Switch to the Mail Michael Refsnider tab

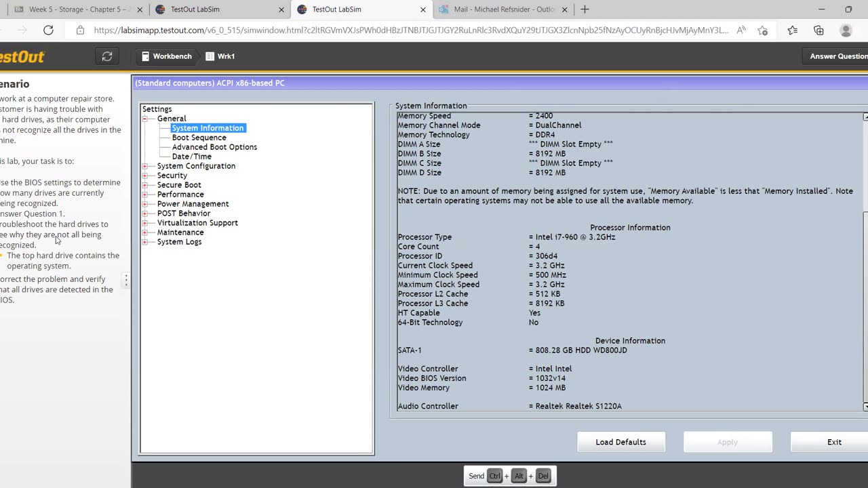click(x=505, y=9)
